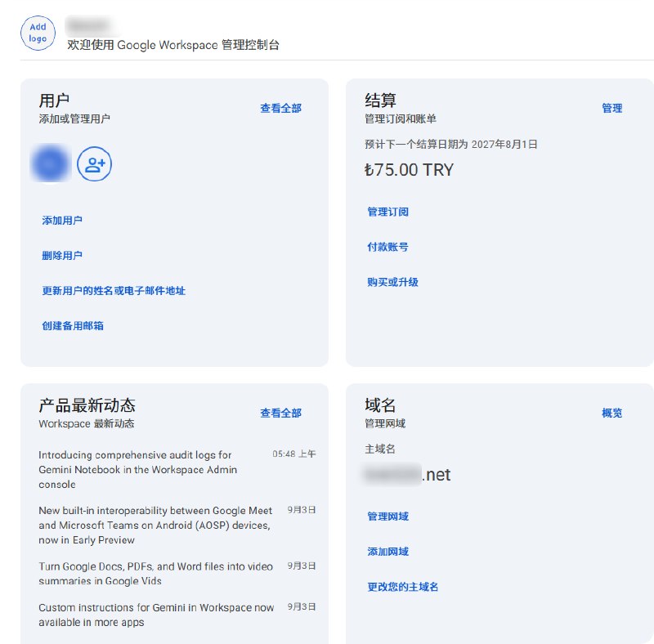Click the primary domain ending in .net
Screen dimensions: 654x644
click(407, 475)
